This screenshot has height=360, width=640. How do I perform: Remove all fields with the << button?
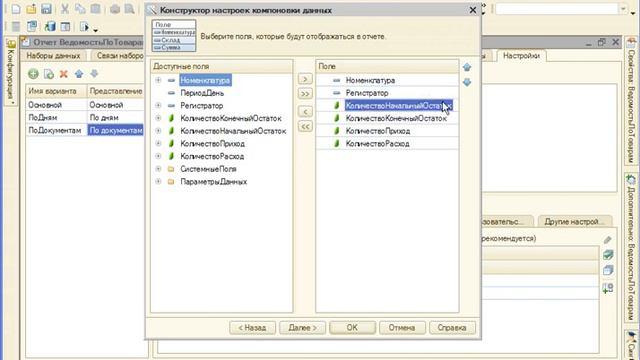click(x=305, y=127)
